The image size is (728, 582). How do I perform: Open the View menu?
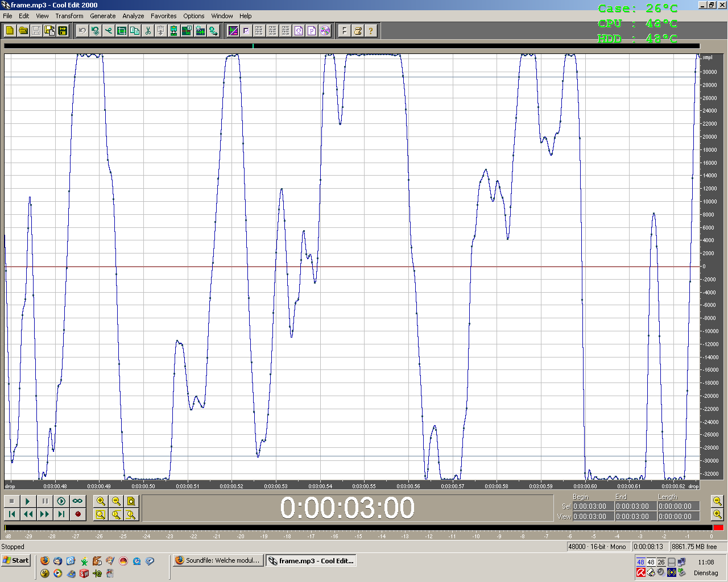pos(43,16)
